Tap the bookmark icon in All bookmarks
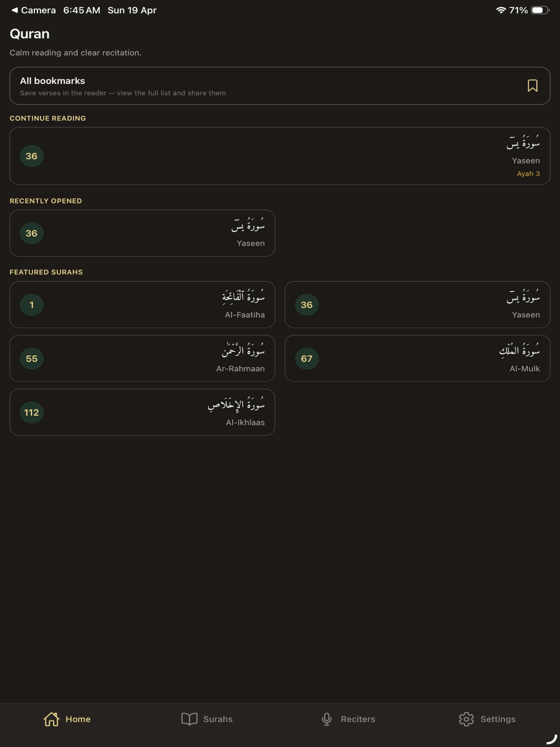Viewport: 560px width, 747px height. (532, 86)
